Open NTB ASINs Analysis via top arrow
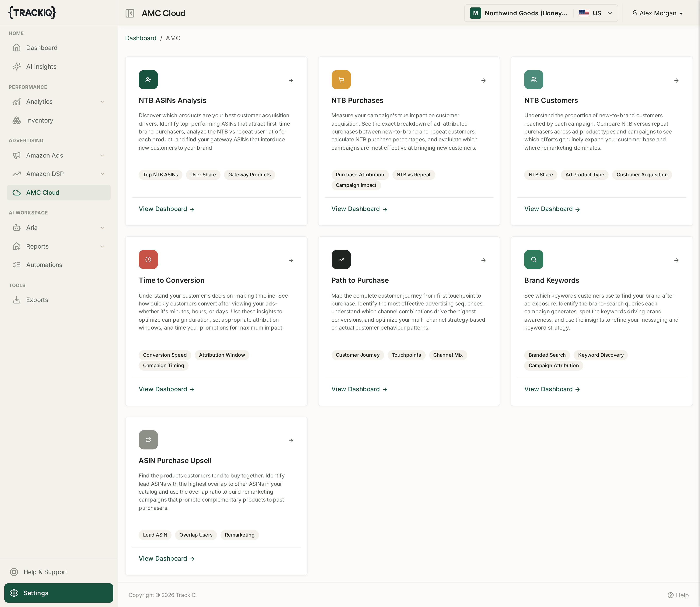 click(x=291, y=81)
